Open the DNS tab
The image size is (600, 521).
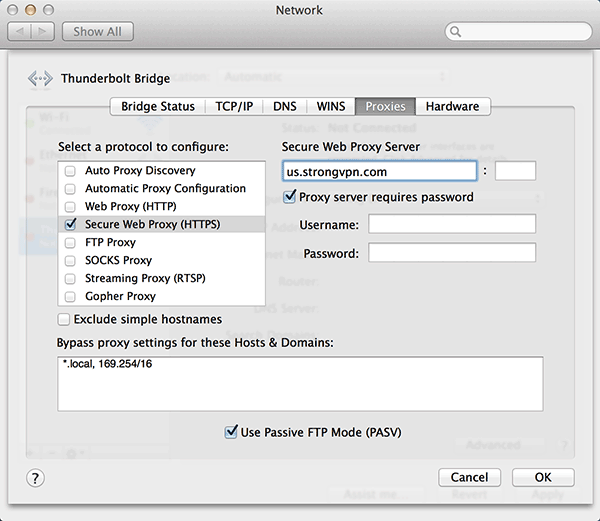(x=285, y=106)
